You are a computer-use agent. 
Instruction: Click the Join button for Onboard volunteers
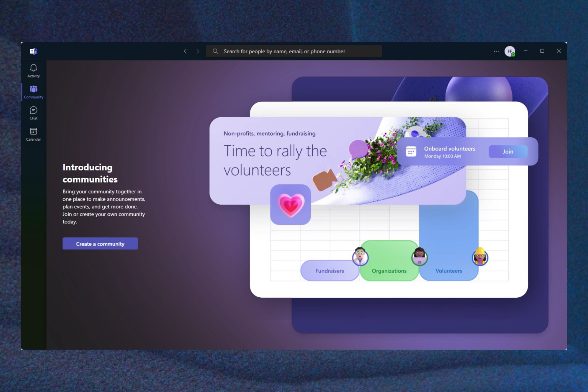pyautogui.click(x=508, y=151)
